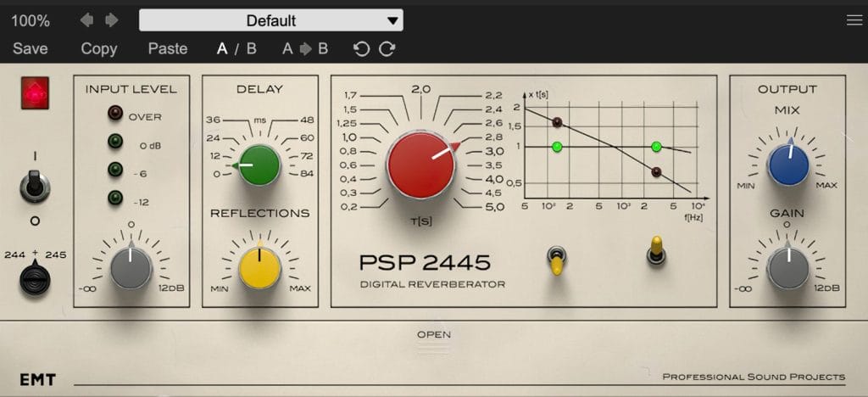Toggle the red power indicator lamp

click(x=35, y=93)
